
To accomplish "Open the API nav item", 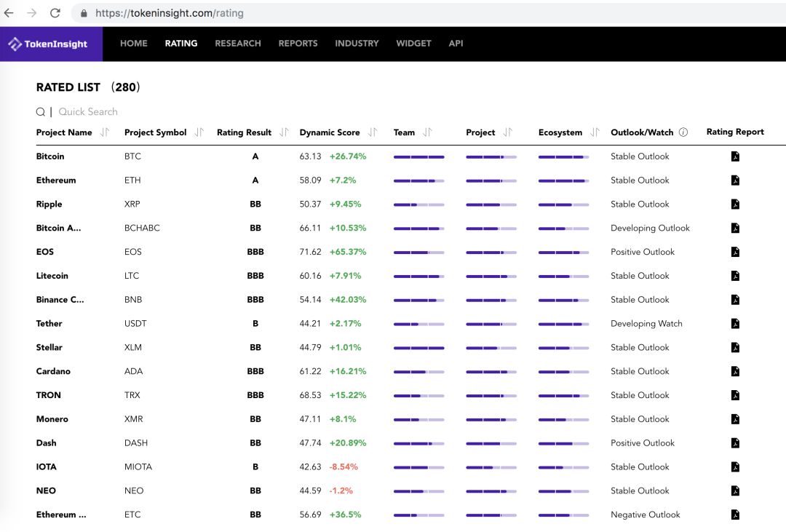I will 456,44.
